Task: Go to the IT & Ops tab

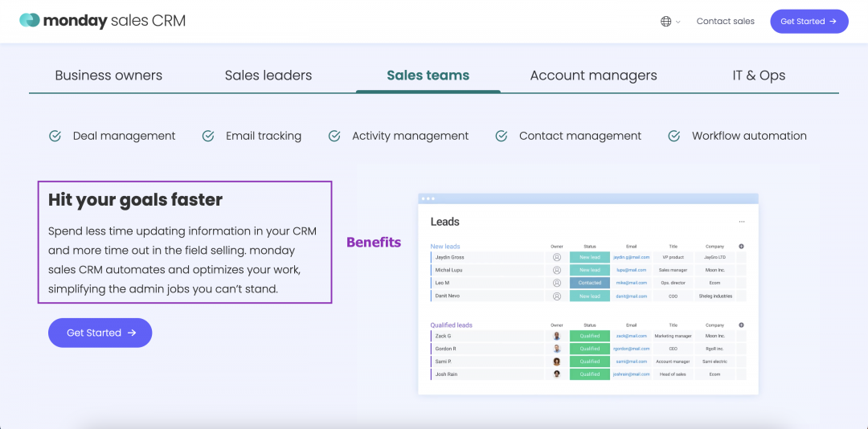Action: pyautogui.click(x=759, y=76)
